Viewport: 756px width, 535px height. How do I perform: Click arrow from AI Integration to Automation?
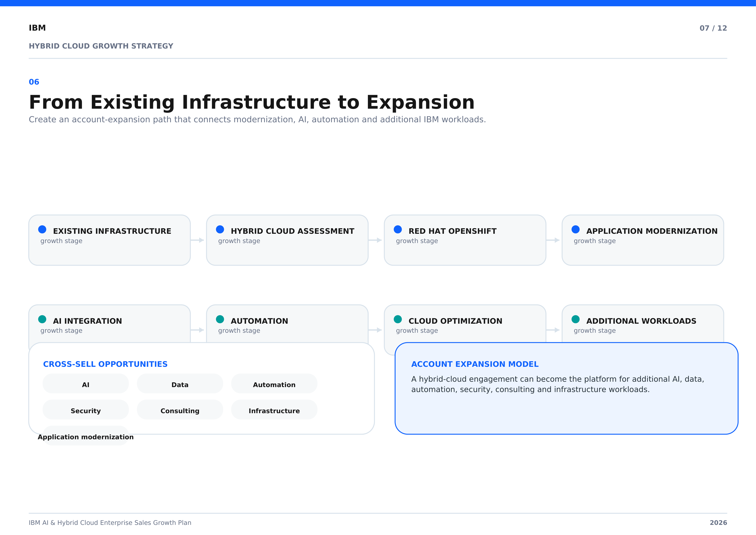coord(198,330)
